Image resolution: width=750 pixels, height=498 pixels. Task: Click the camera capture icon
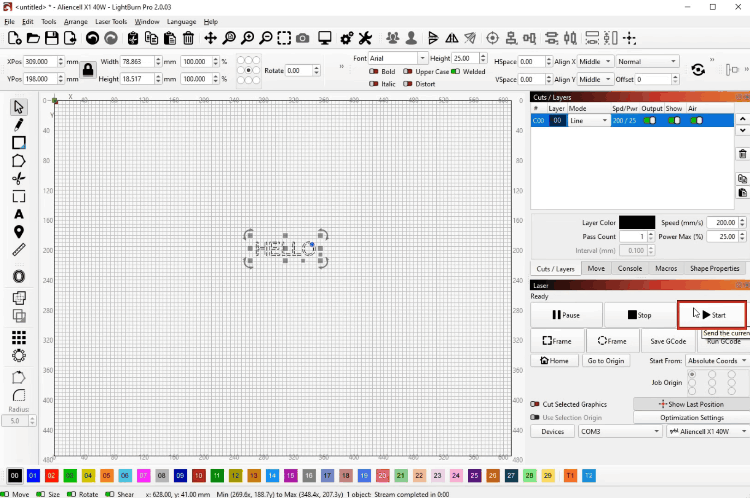(x=302, y=38)
